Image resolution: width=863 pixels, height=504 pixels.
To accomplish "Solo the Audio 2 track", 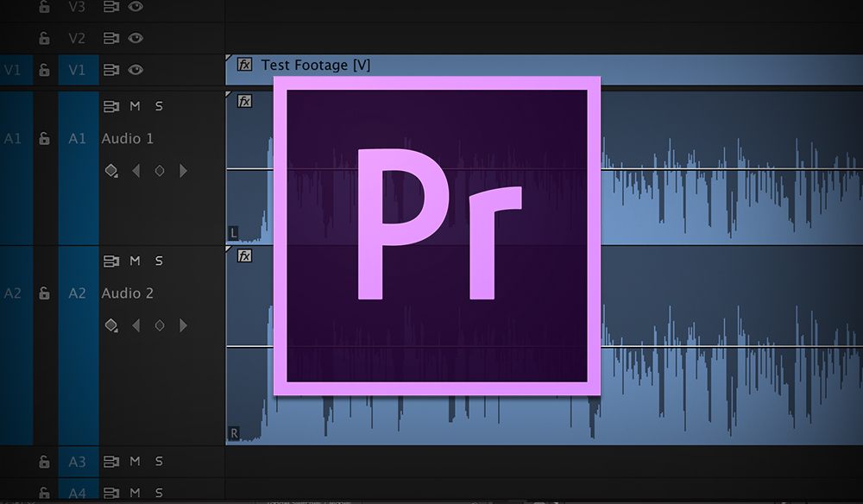I will [159, 261].
